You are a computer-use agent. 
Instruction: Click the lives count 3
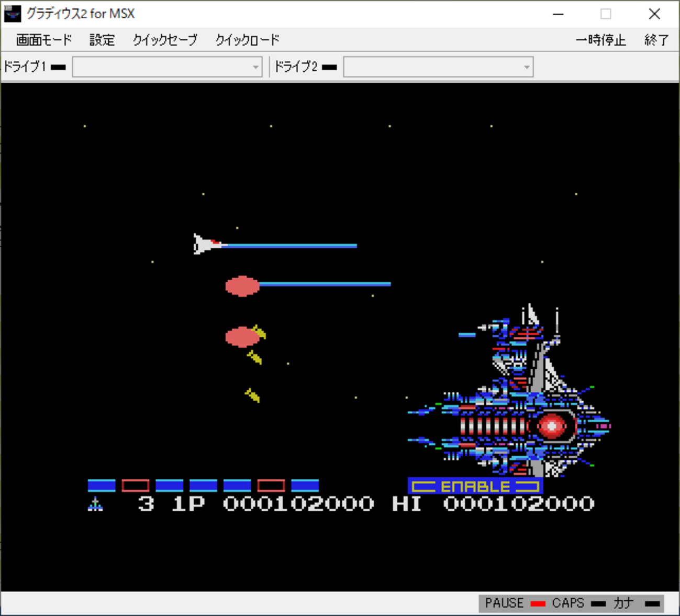click(146, 504)
